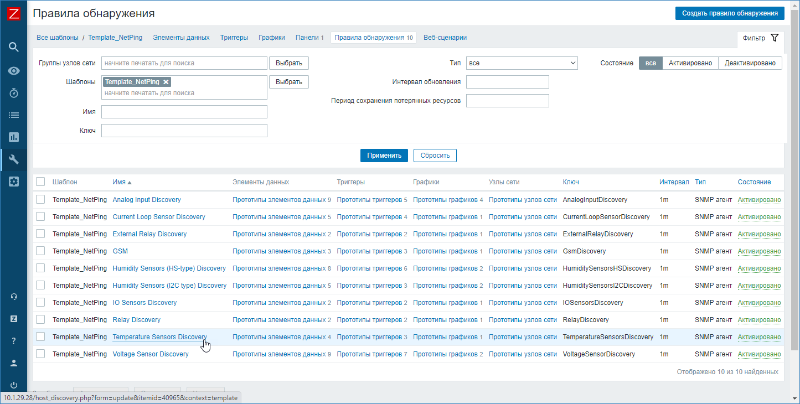
Task: Check the IO Sensors Discovery row checkbox
Action: [x=40, y=302]
